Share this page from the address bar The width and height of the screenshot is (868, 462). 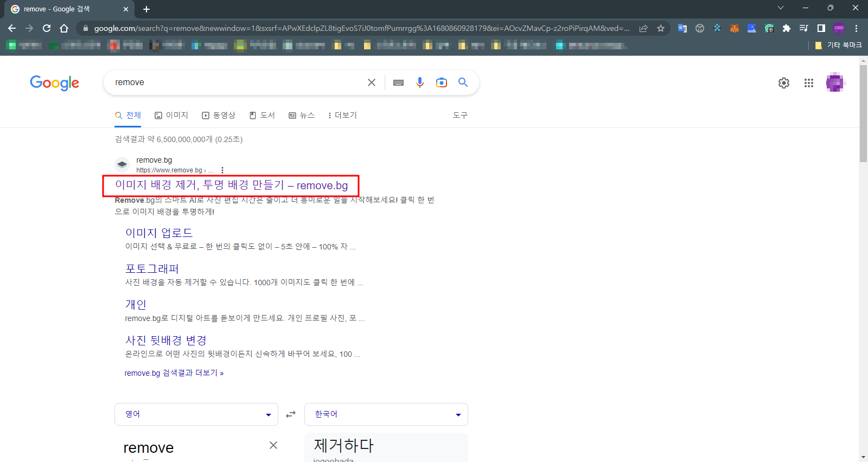[x=643, y=28]
